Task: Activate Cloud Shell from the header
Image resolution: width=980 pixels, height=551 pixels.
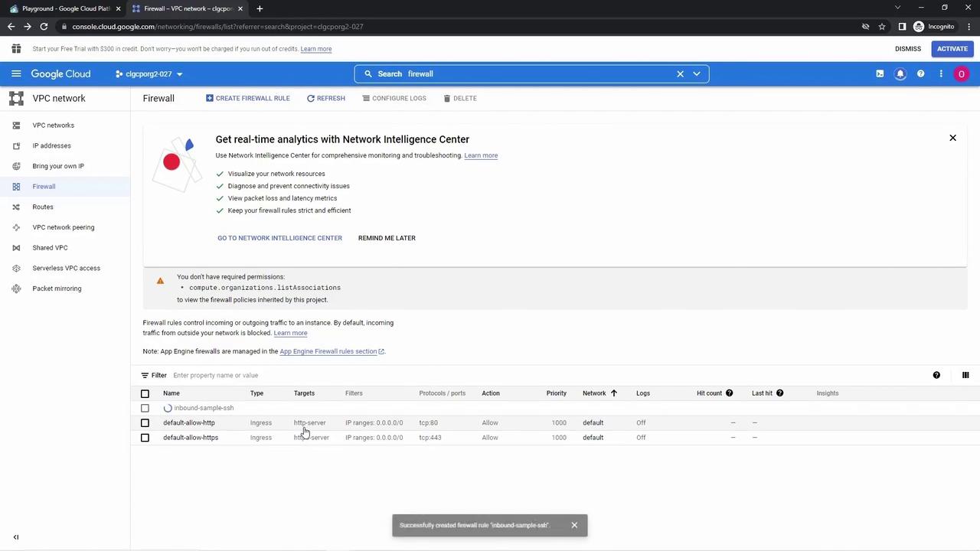Action: point(880,74)
